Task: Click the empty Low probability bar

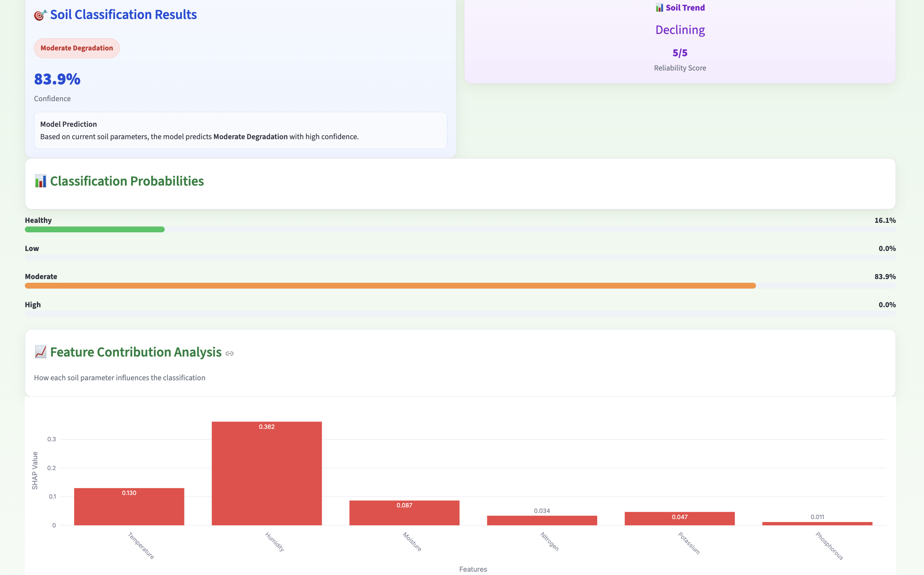Action: click(460, 258)
